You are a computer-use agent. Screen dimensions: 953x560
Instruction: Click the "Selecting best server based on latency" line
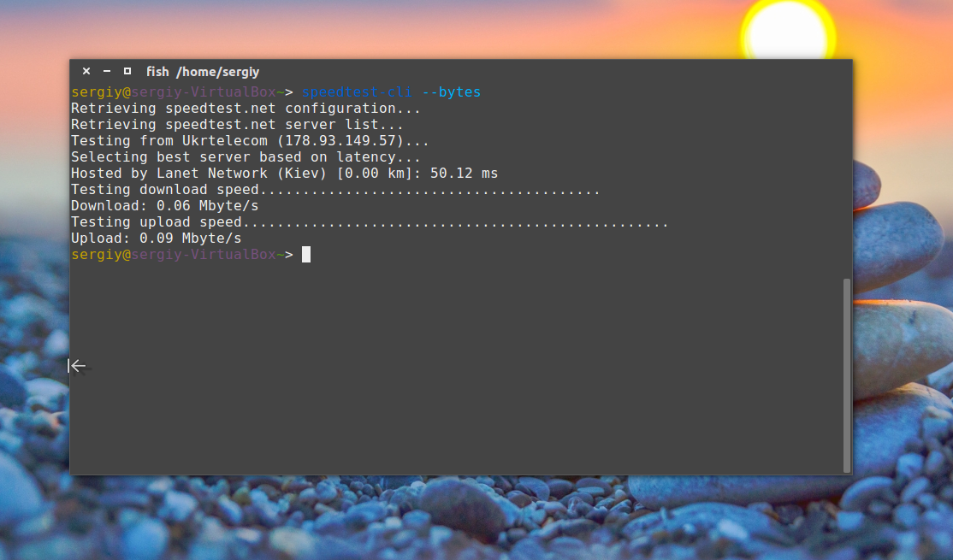point(246,157)
